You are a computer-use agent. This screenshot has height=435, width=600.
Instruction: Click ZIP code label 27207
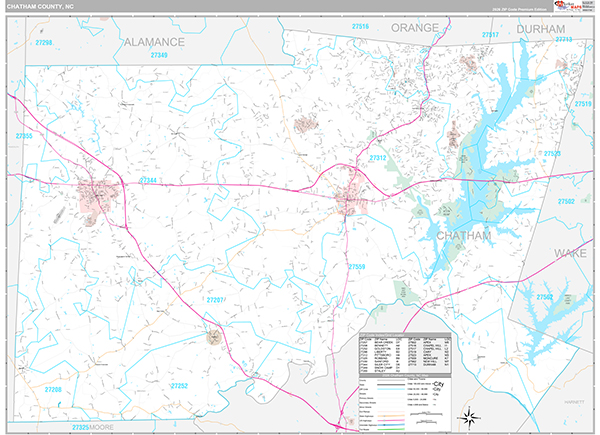point(215,300)
